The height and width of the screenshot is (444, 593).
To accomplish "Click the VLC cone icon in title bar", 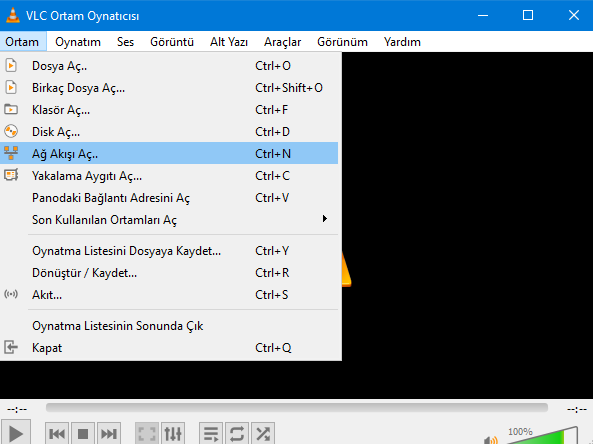I will (x=13, y=15).
